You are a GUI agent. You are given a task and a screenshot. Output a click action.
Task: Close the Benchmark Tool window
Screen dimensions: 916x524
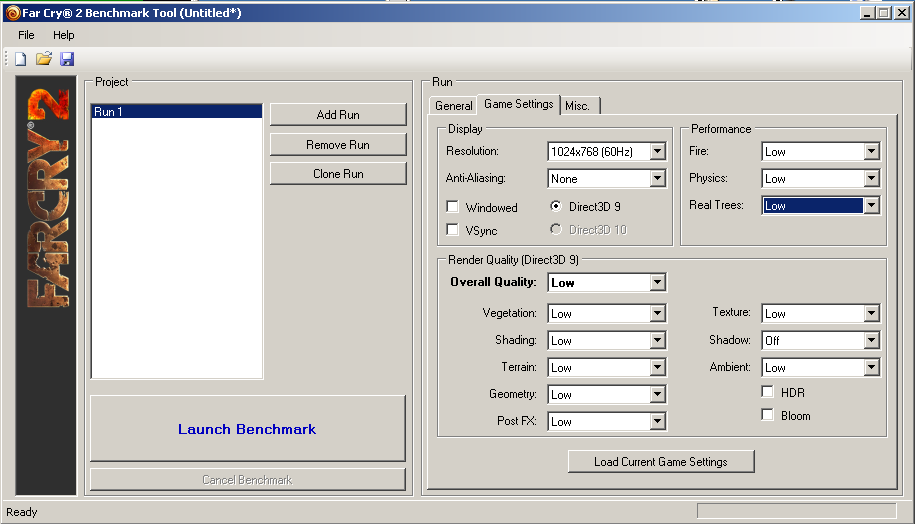902,13
